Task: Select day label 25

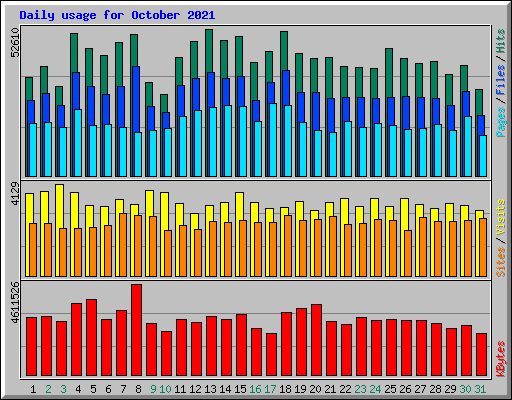Action: 390,389
